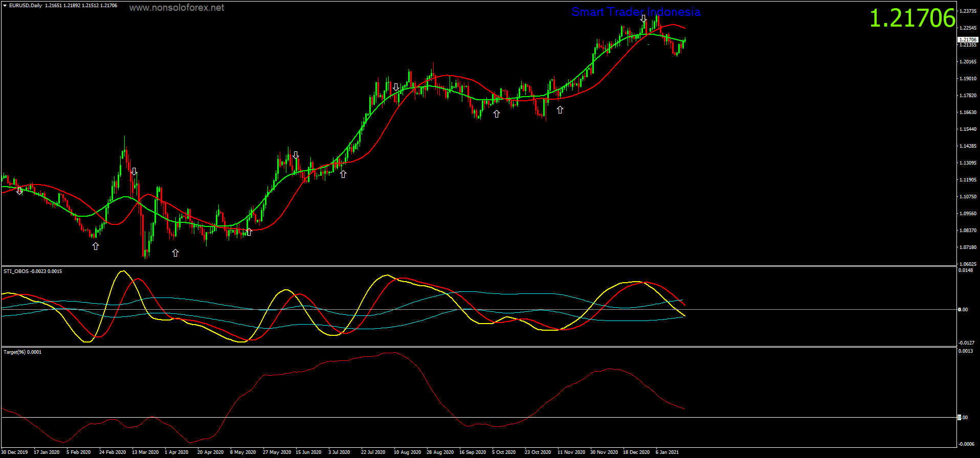Click the 1.07180 price level on axis
980x458 pixels.
(x=968, y=247)
